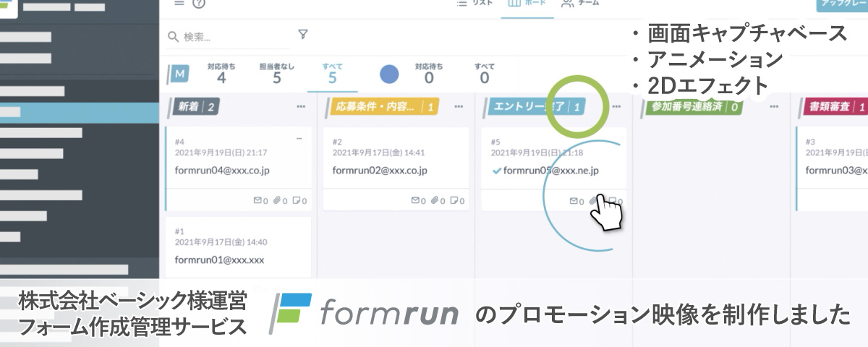
Task: Select the 対応待ち 4 filter
Action: click(221, 74)
